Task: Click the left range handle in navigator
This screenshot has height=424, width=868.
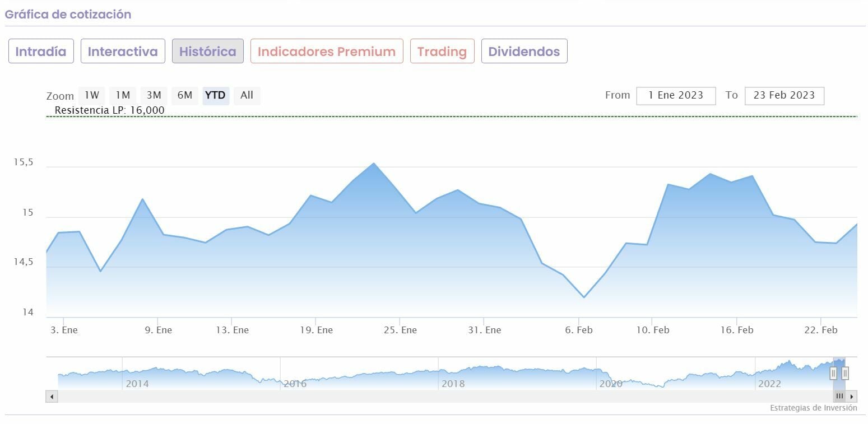Action: (x=833, y=373)
